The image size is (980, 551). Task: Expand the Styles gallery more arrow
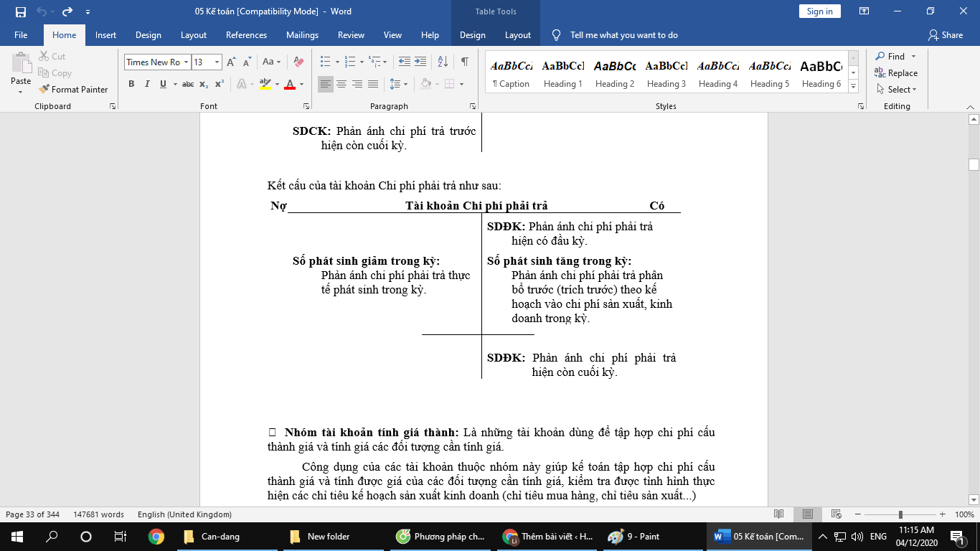pos(853,86)
